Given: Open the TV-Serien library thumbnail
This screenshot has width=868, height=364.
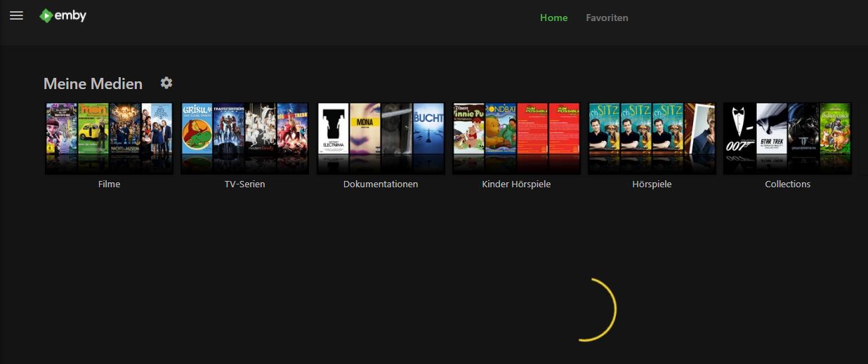Looking at the screenshot, I should point(245,138).
